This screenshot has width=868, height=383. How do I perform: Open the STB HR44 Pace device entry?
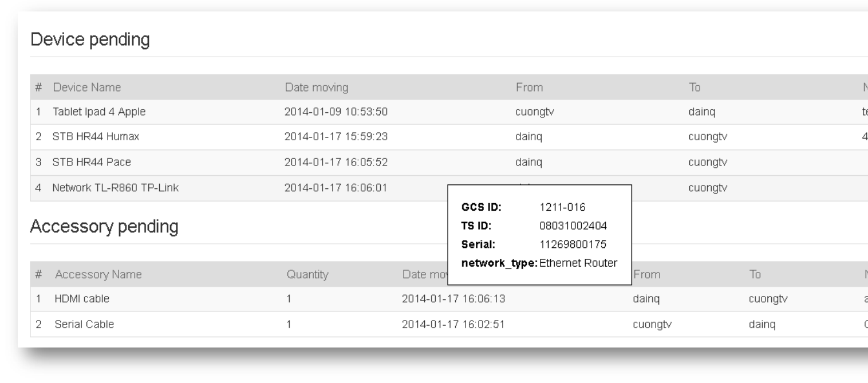pos(92,162)
